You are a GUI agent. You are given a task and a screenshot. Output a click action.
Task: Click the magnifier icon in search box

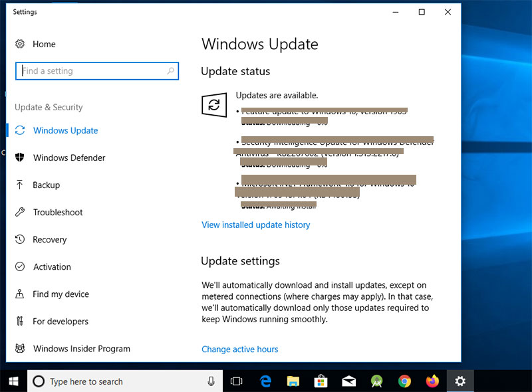pos(171,71)
